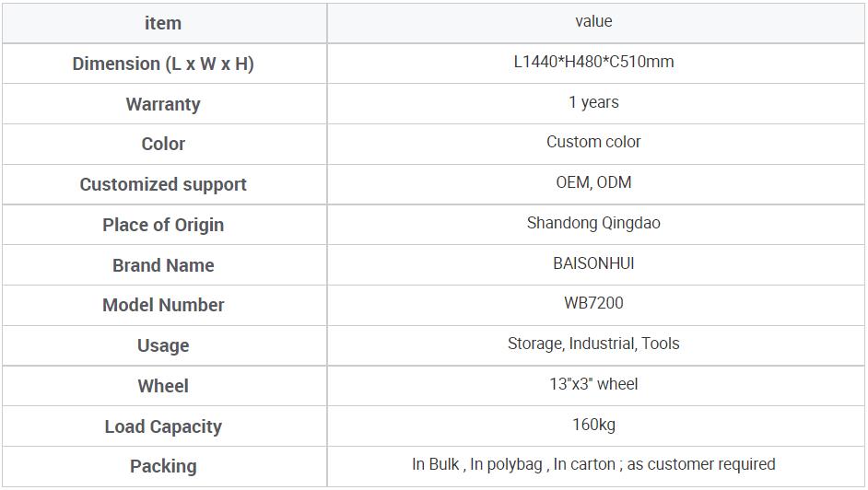The height and width of the screenshot is (490, 868).
Task: Select the Dimension (L x W x H) label
Action: [163, 64]
